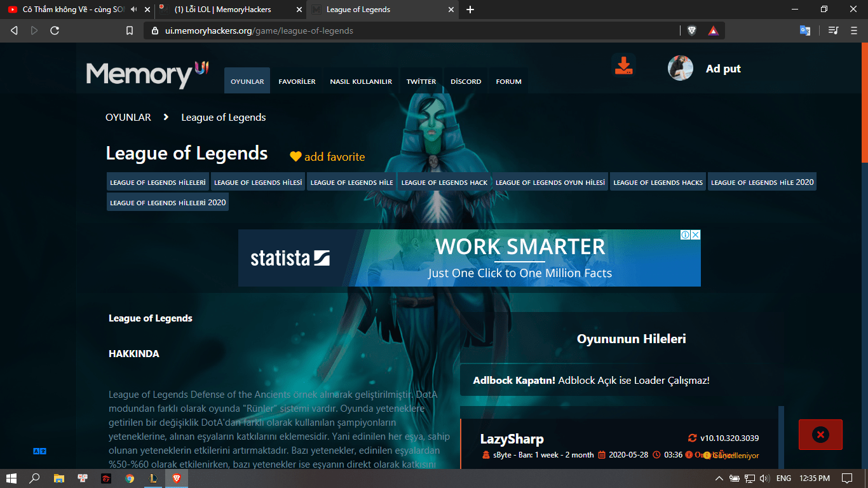Open the FAVORİLER navigation item
Viewport: 868px width, 488px height.
click(297, 81)
